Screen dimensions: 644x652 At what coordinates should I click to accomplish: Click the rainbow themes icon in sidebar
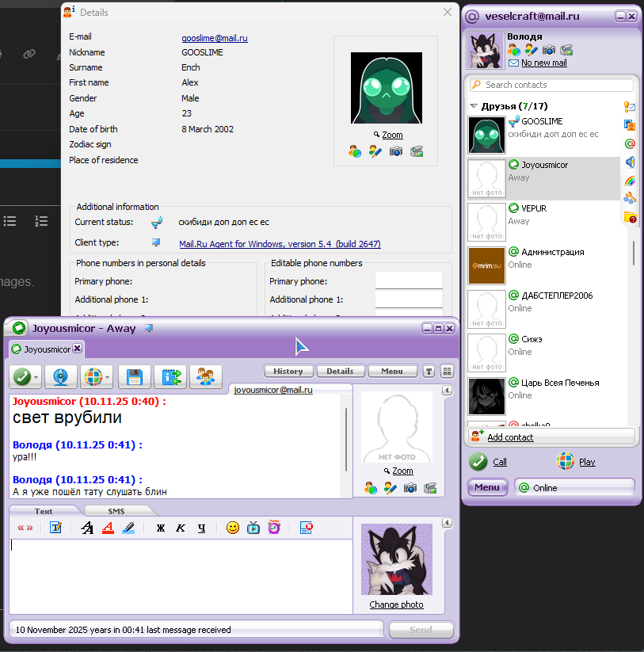(x=631, y=180)
